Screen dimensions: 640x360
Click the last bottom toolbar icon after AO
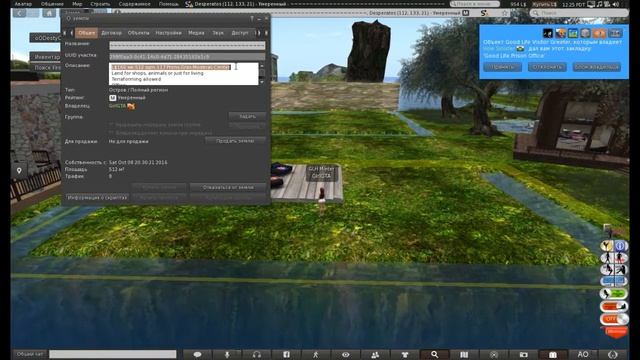613,354
